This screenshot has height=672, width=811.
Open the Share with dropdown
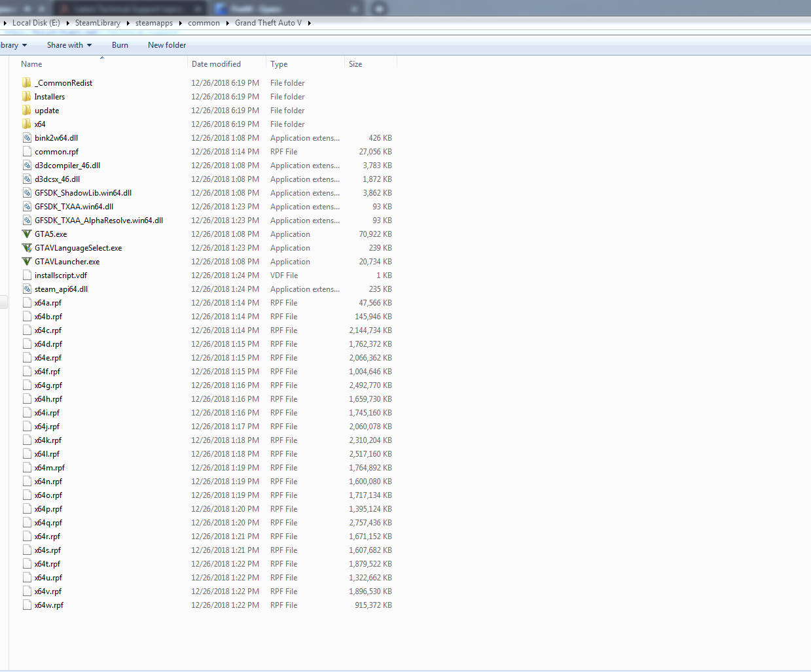pos(69,45)
